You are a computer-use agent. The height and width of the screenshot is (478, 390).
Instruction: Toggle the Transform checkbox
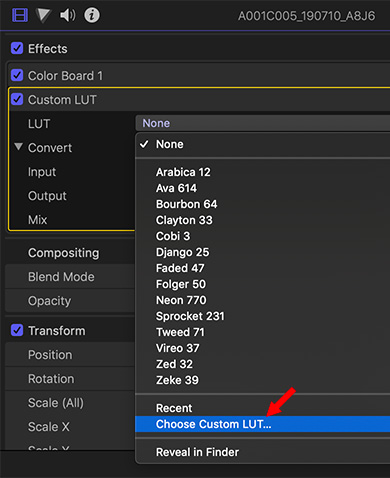[x=17, y=330]
